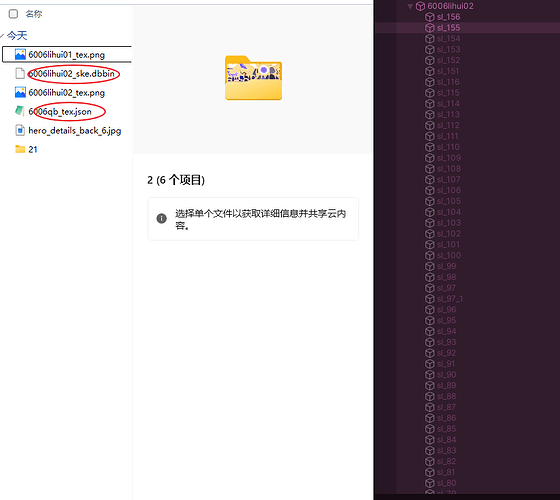
Task: Select node sl_100 in hierarchy
Action: tap(449, 255)
